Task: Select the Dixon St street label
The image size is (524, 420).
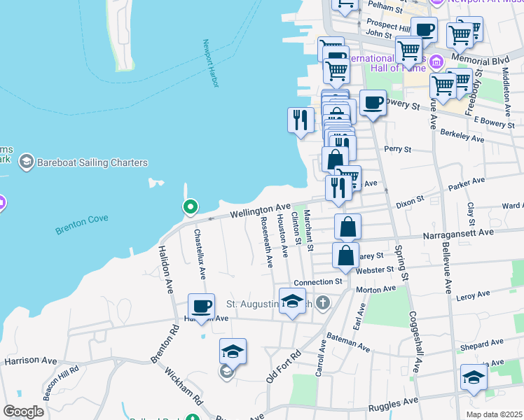Action: (410, 202)
